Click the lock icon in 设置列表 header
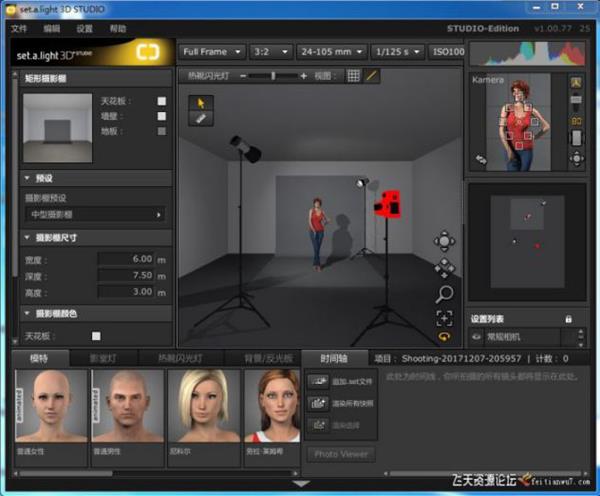The width and height of the screenshot is (600, 496). [x=569, y=319]
